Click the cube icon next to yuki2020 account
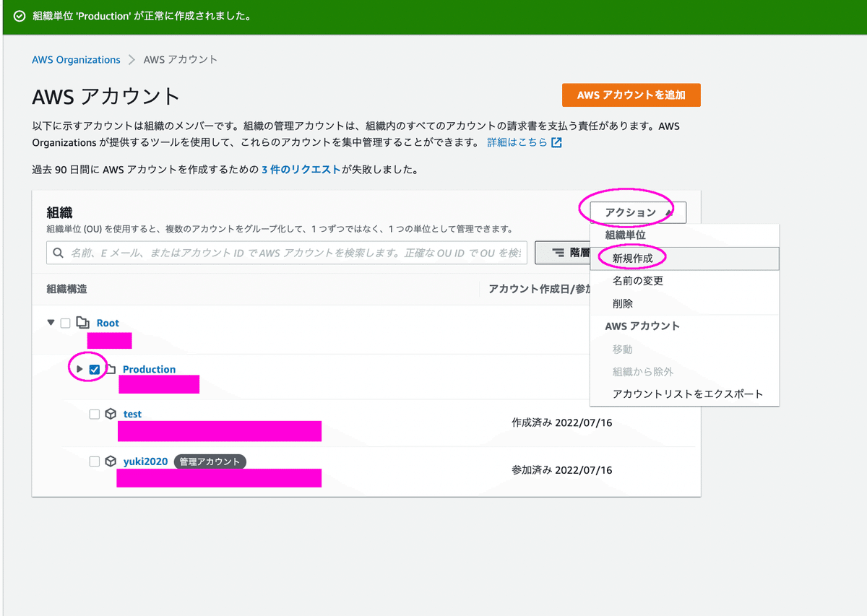 click(111, 461)
